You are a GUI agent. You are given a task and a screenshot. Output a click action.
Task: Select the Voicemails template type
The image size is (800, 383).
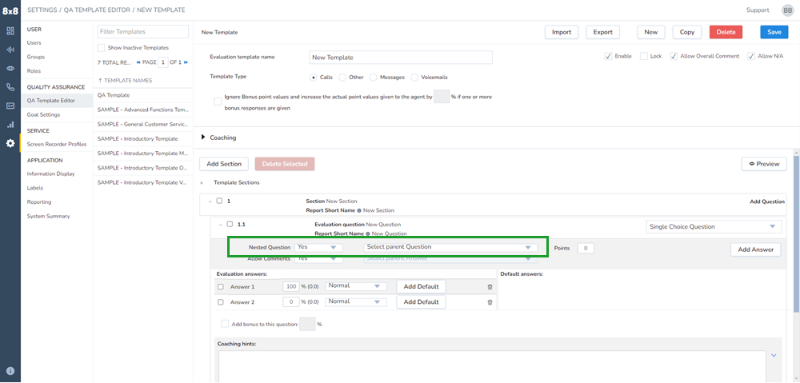point(414,78)
